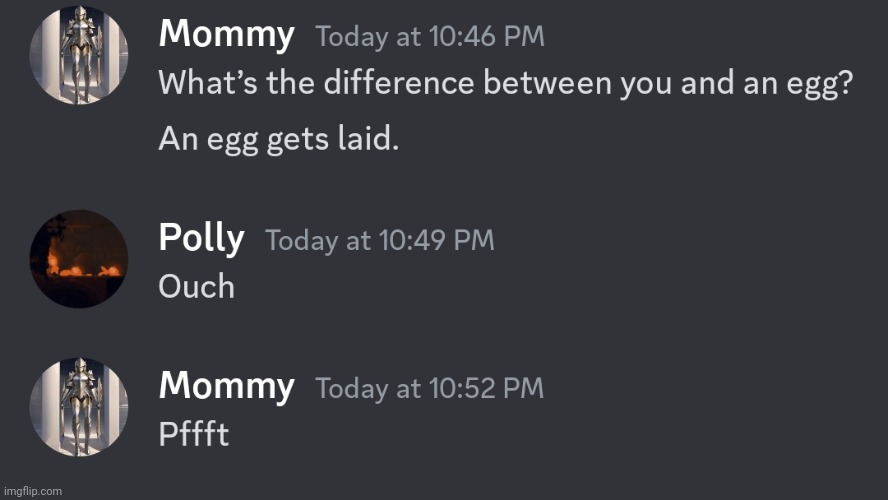Click the Mommy username above Pffft

(x=227, y=387)
